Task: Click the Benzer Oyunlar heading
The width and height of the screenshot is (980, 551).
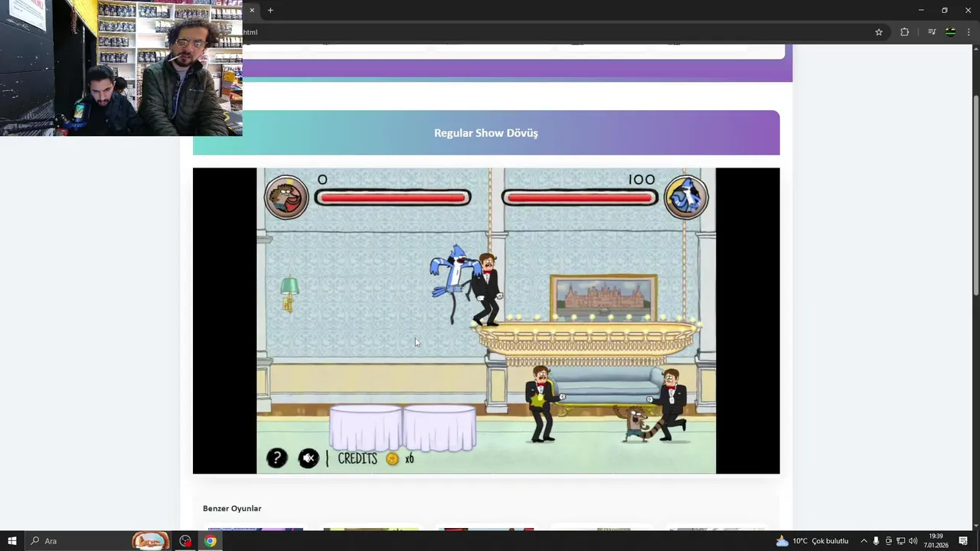Action: 232,508
